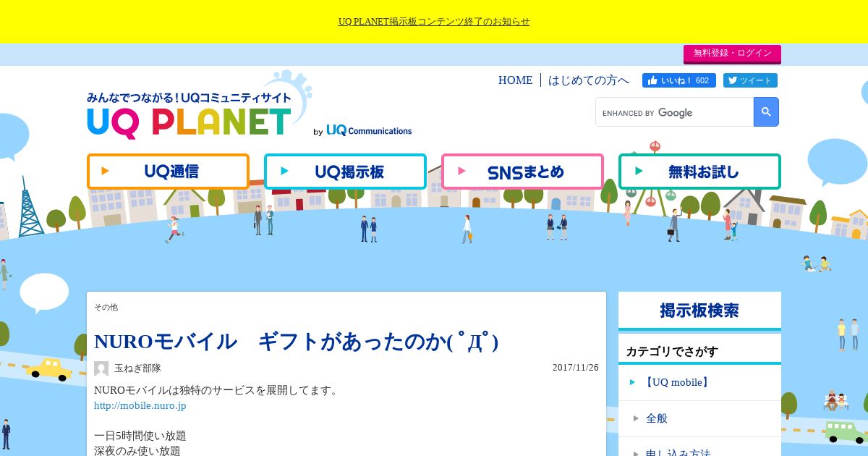Click the green arrow on 無料お試し
The width and height of the screenshot is (868, 456).
pos(639,172)
